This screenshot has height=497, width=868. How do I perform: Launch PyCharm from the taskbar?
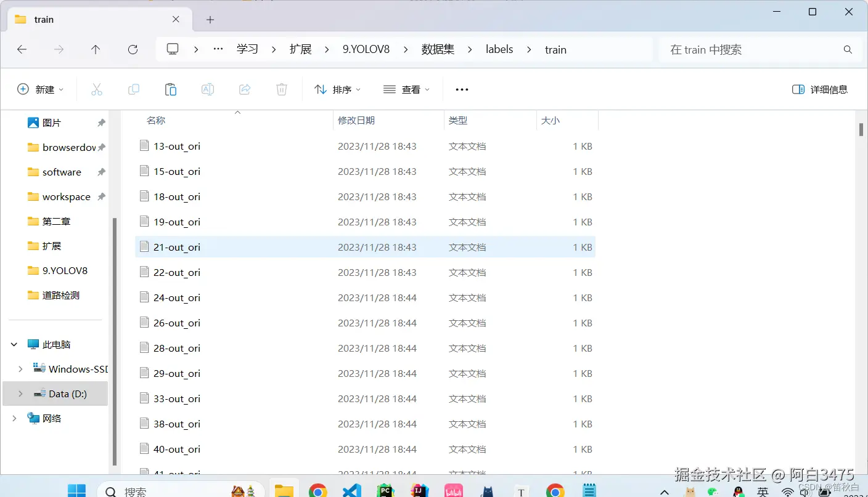(x=386, y=490)
